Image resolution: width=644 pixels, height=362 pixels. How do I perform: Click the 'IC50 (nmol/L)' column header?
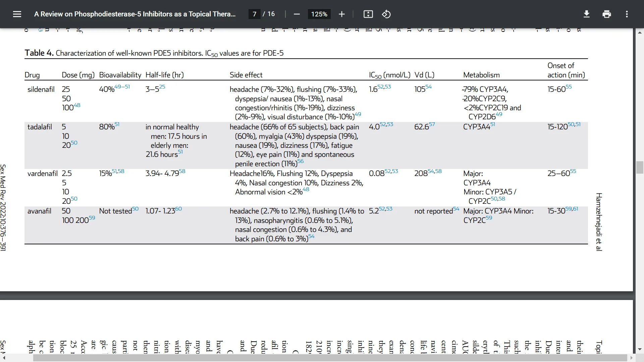coord(389,75)
